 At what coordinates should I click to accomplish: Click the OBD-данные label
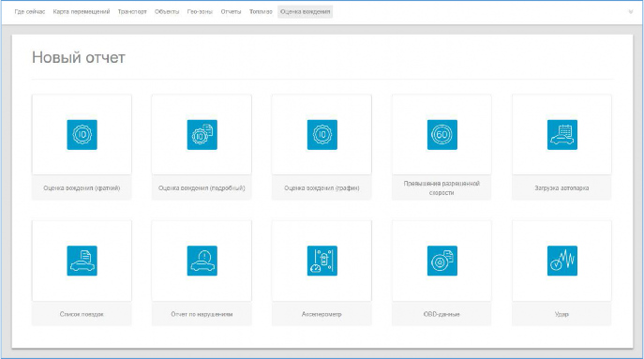[x=442, y=314]
